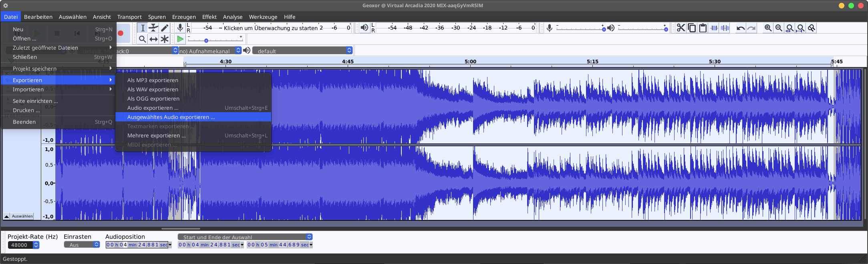Screen dimensions: 868x264
Task: Choose 'Mehrere exportieren ...'
Action: click(193, 135)
